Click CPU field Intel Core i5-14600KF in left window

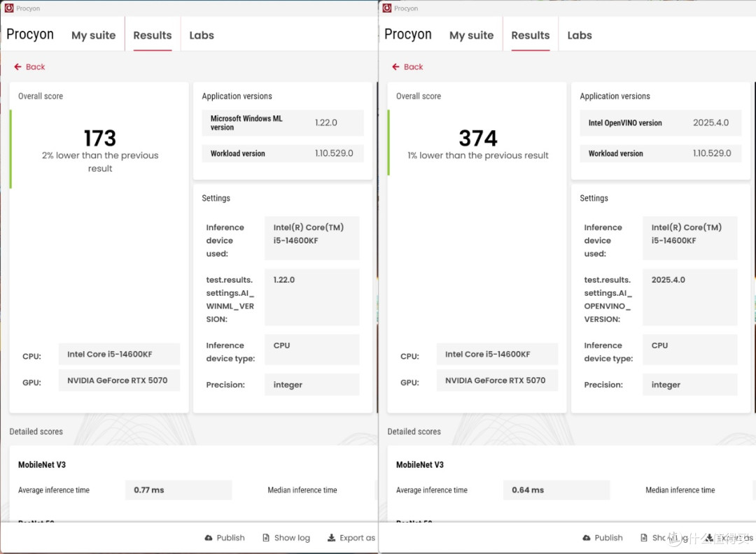[x=119, y=354]
